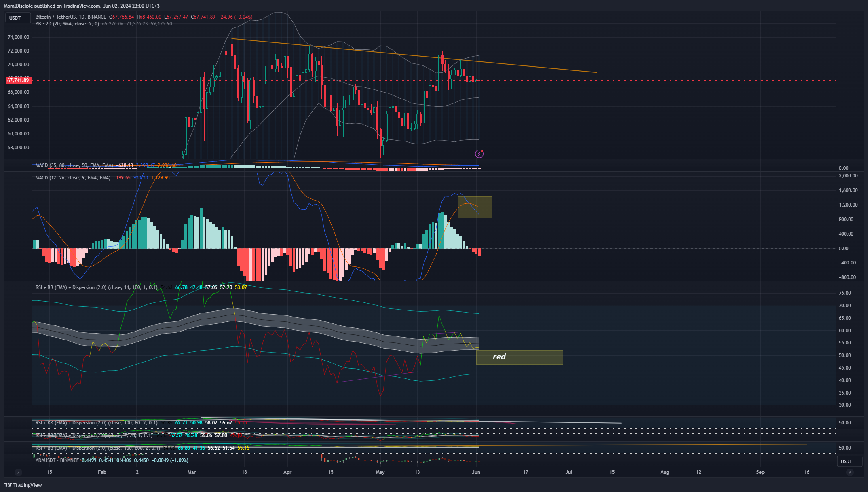The image size is (868, 492).
Task: Click the 66,000.00 price axis label
Action: (19, 92)
